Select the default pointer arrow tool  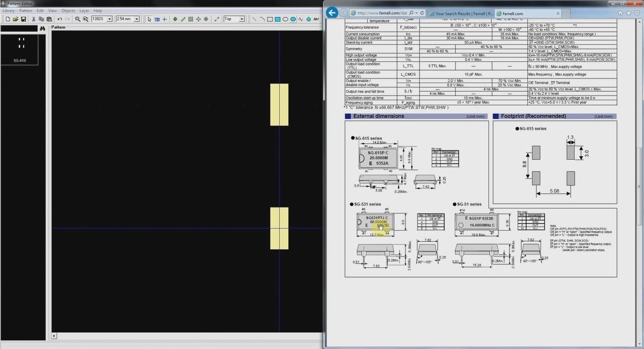149,19
